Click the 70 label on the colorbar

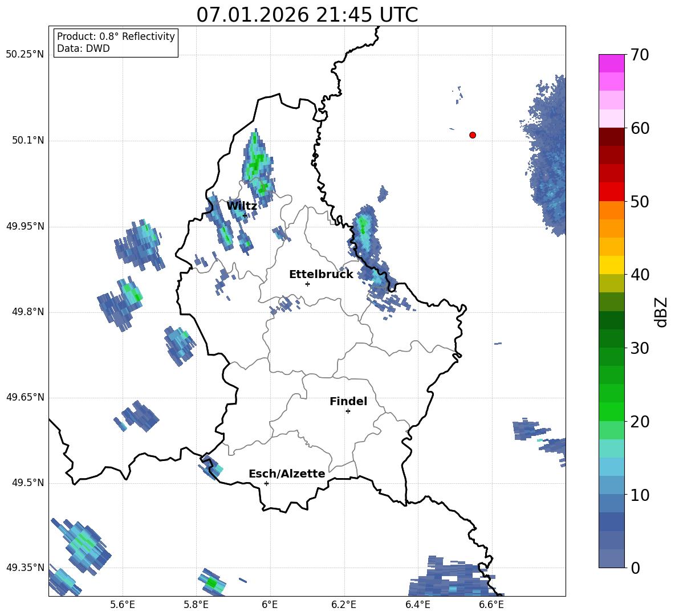click(x=639, y=55)
